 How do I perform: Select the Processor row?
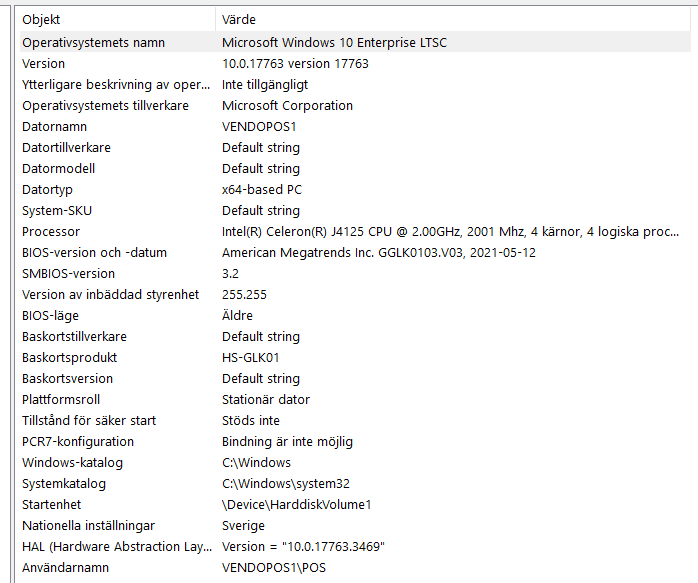50,231
